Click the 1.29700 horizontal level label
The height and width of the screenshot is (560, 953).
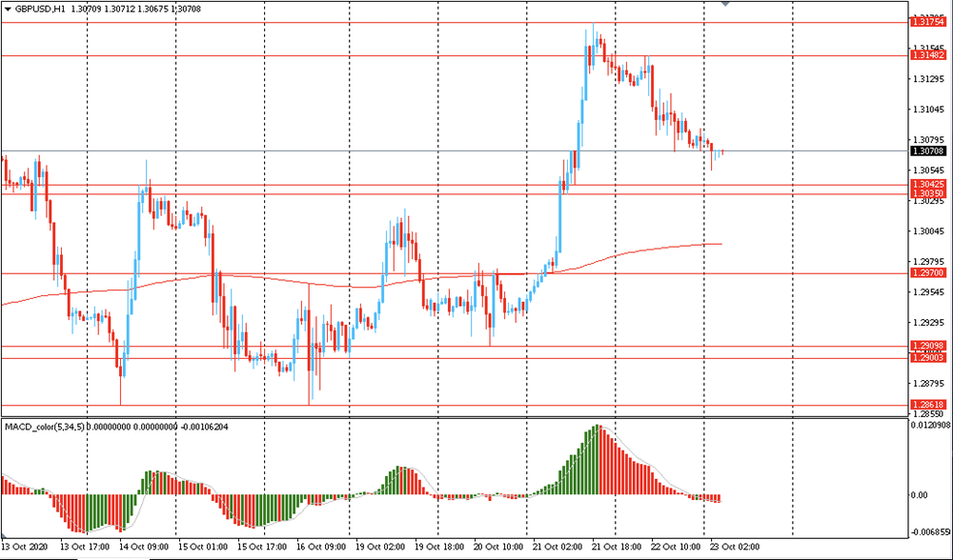927,273
